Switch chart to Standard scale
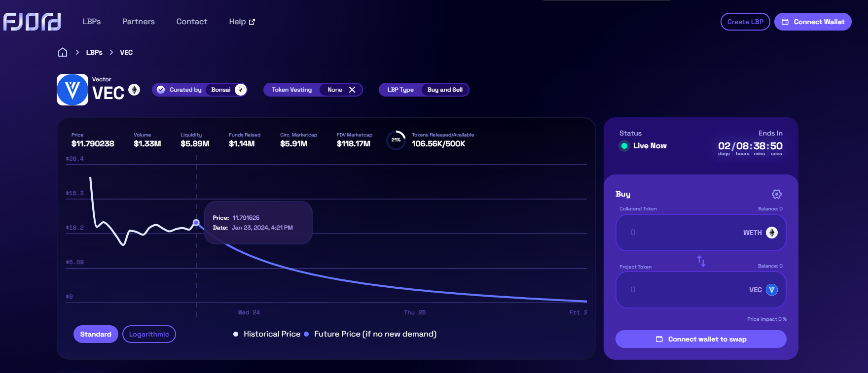Screen dimensions: 868x373 [96, 334]
